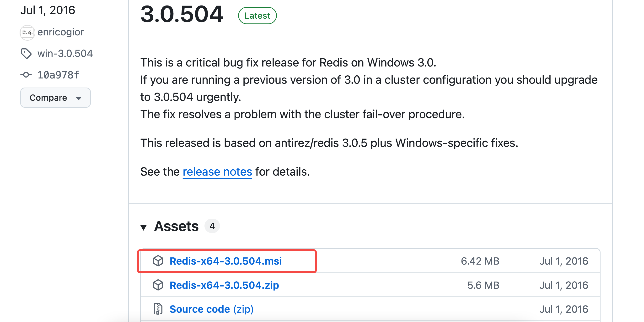Click the zip file icon for Source code
This screenshot has width=644, height=322.
tap(158, 309)
